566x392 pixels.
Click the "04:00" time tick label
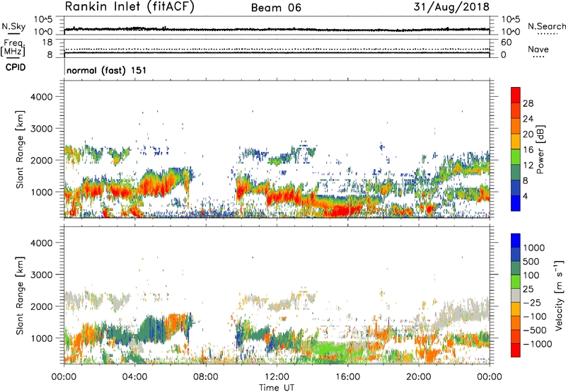135,377
